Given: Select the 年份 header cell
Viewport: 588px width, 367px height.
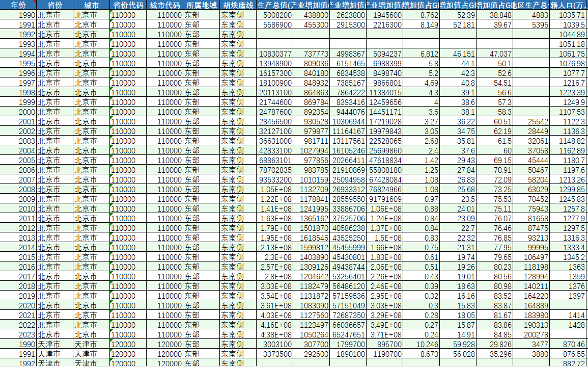Looking at the screenshot, I should coord(18,5).
